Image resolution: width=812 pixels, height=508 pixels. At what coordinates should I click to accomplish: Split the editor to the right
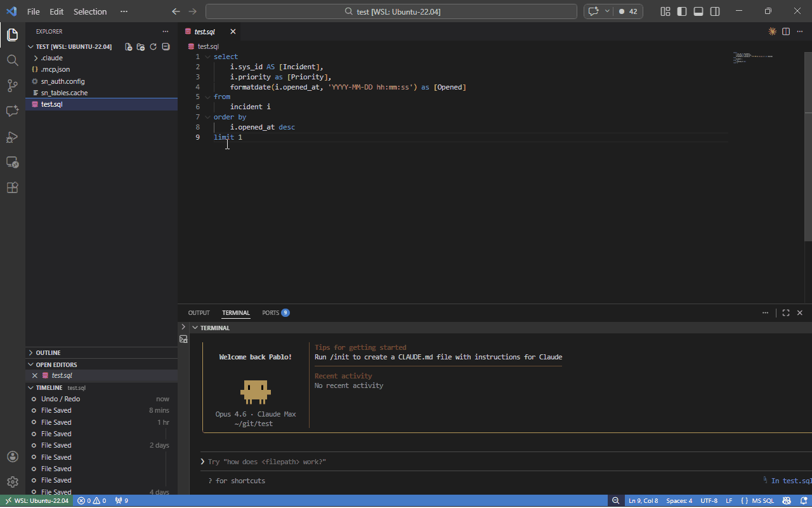(786, 31)
